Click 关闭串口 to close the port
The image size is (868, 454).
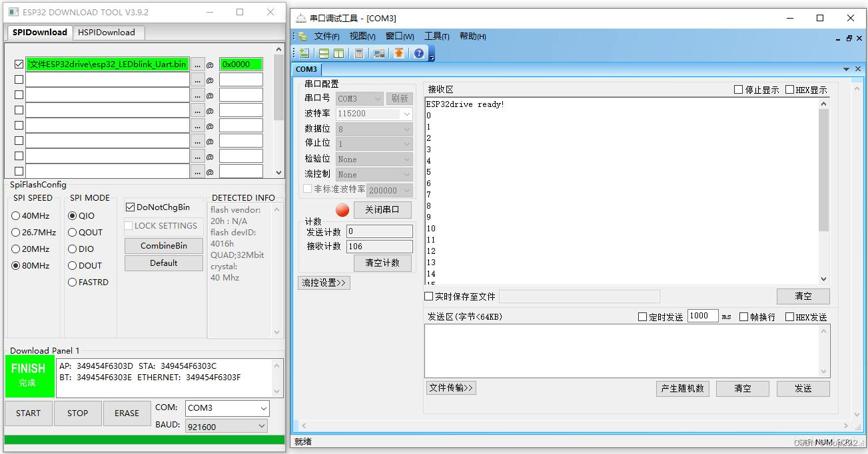point(383,210)
